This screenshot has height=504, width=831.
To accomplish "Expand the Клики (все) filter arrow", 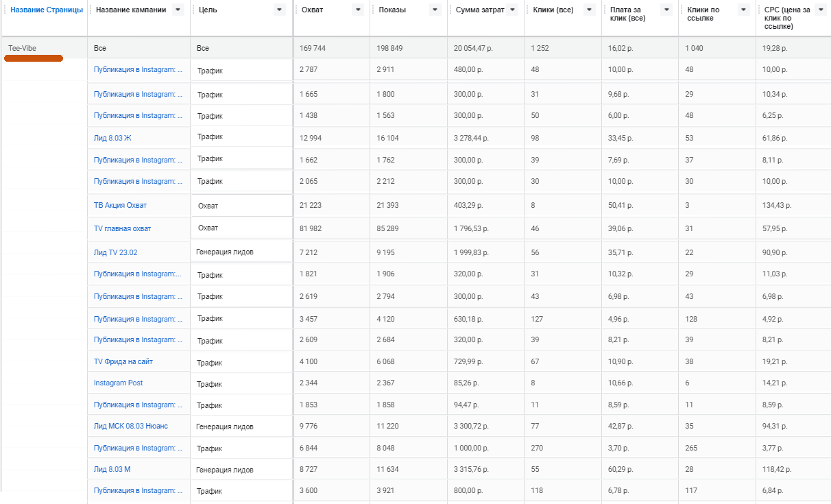I will tap(589, 10).
